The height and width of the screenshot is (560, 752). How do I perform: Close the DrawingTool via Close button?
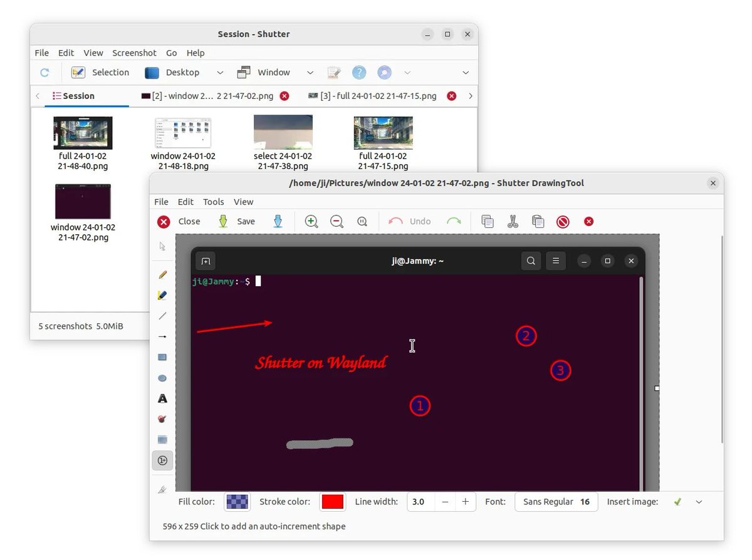pyautogui.click(x=180, y=221)
